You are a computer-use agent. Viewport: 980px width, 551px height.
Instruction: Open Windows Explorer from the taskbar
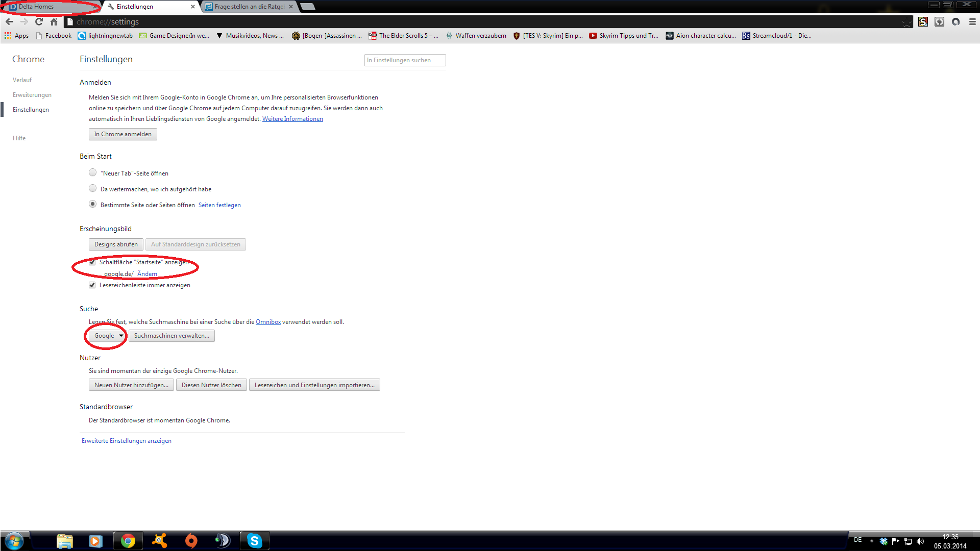coord(65,541)
